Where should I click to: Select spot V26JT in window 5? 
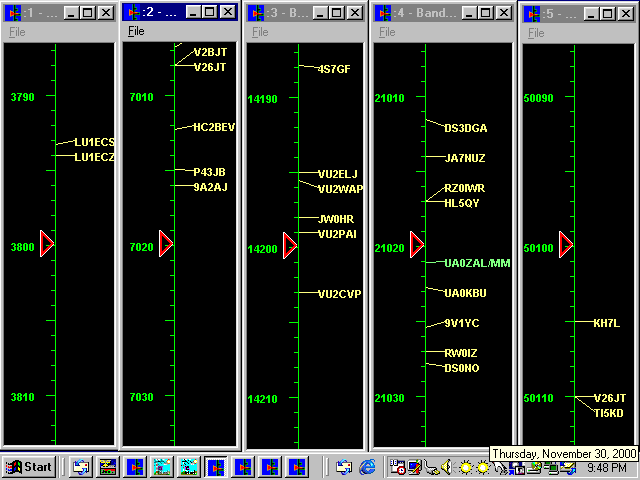click(x=610, y=398)
